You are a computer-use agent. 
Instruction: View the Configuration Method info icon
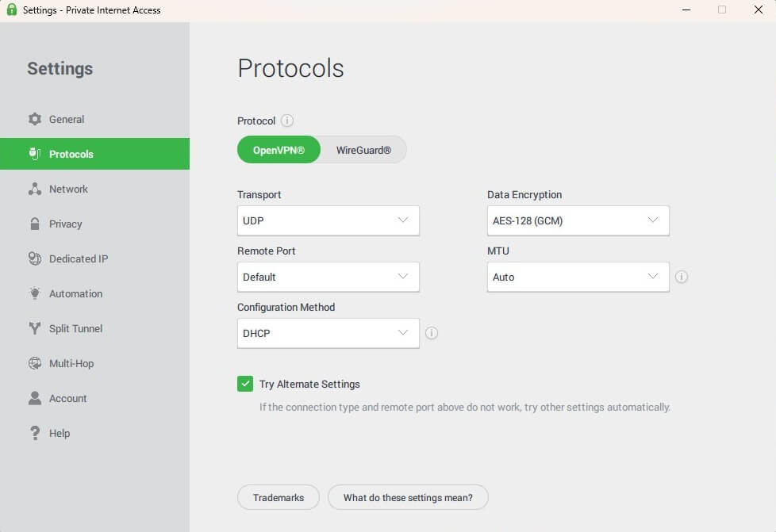point(432,333)
